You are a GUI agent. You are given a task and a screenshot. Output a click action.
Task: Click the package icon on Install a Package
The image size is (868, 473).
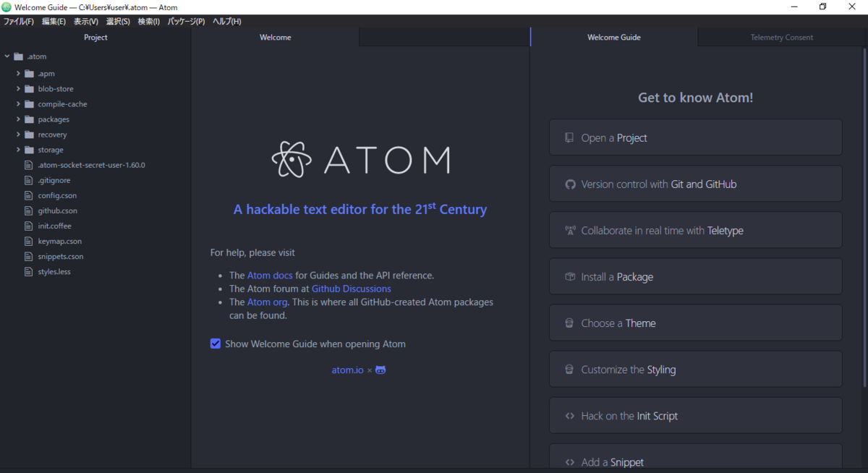(x=569, y=276)
